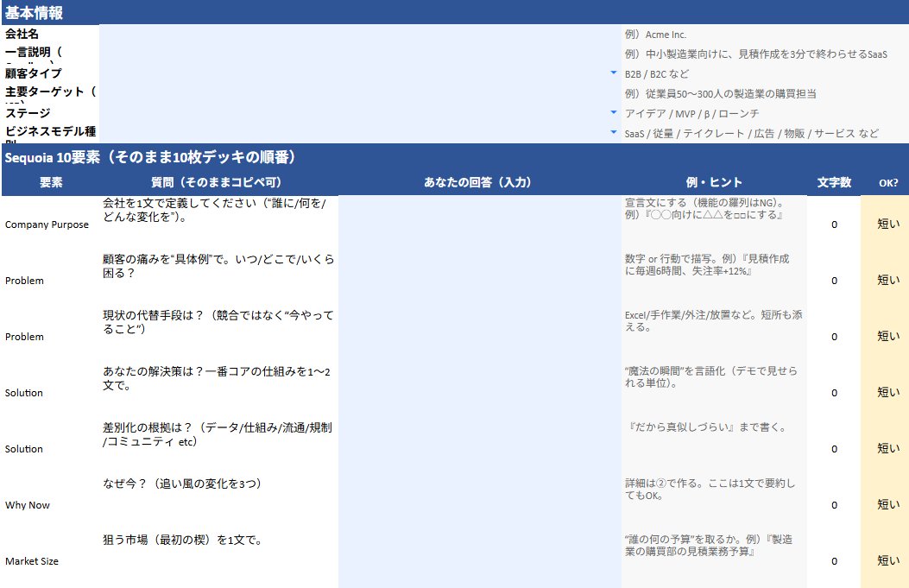Select the 一言説明 input cell
This screenshot has width=909, height=588.
[360, 54]
